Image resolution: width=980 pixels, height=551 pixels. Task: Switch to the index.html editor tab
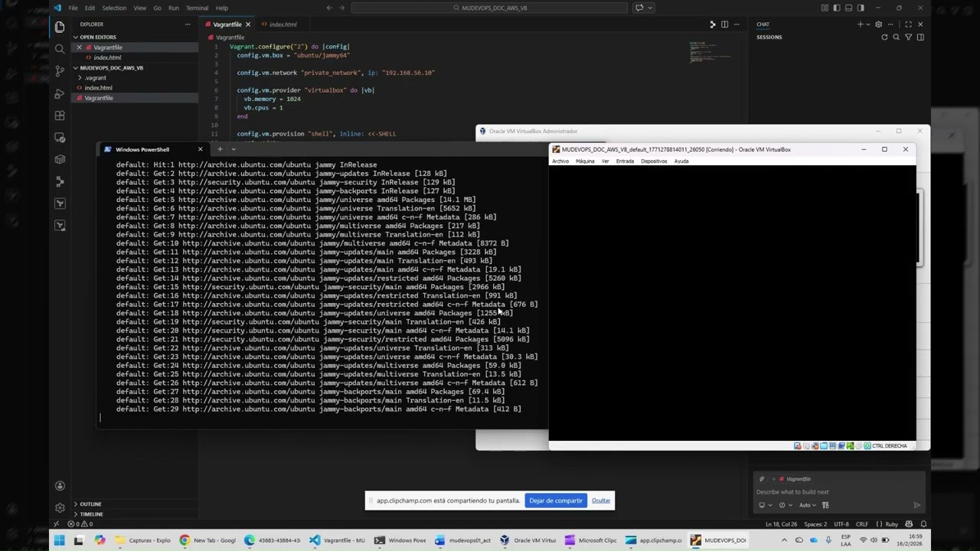point(282,24)
